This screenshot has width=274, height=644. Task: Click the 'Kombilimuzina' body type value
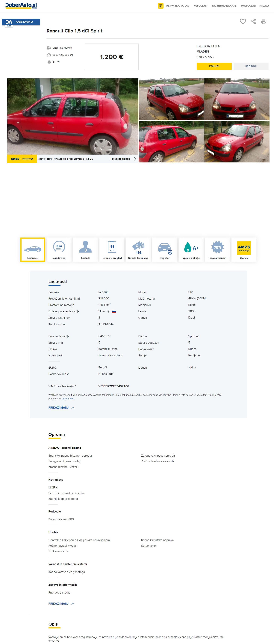tap(108, 349)
